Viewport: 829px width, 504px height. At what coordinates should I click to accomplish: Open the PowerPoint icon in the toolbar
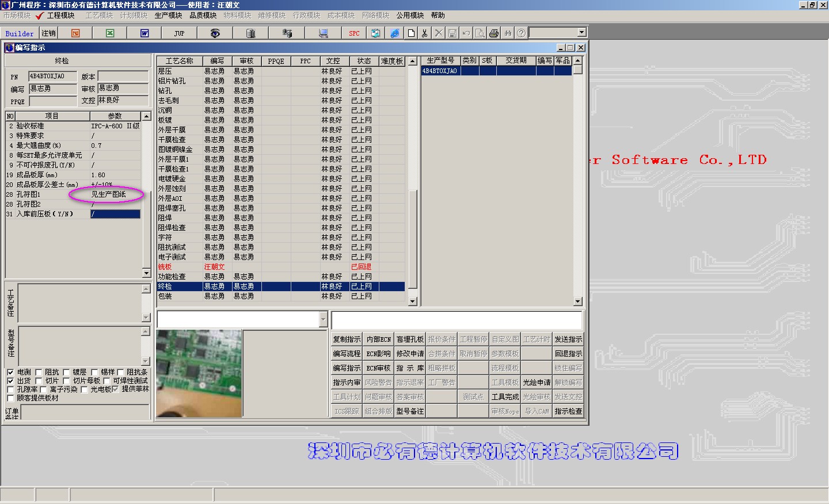[x=75, y=33]
